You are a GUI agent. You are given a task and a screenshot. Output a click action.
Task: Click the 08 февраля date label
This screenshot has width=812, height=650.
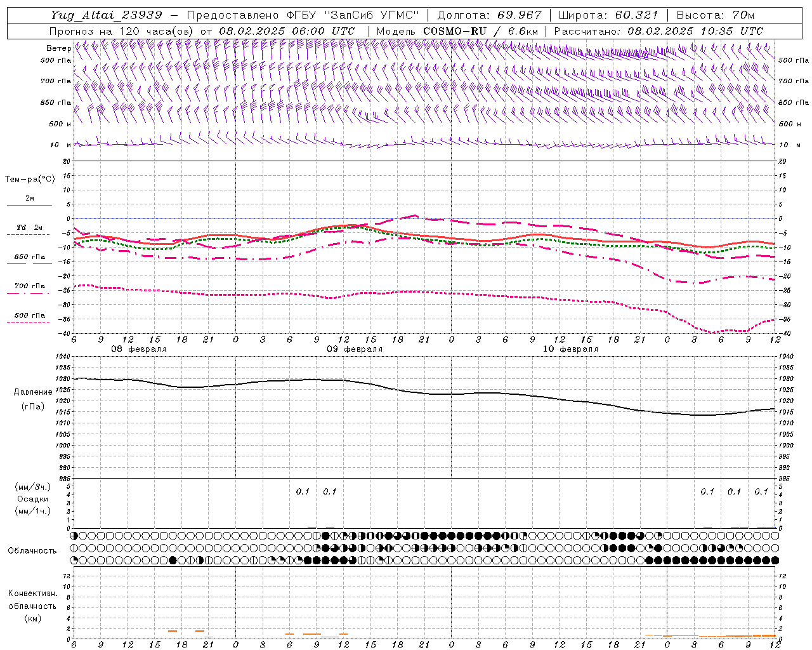point(139,349)
